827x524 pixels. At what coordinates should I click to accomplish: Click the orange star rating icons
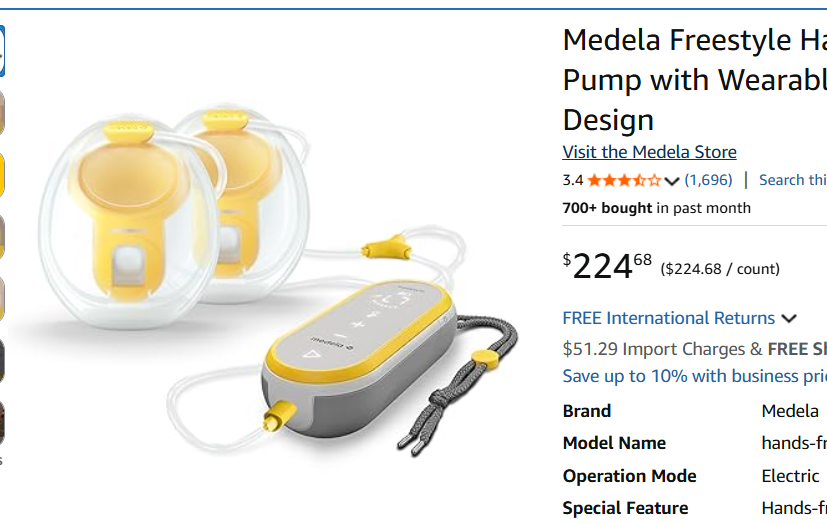click(624, 181)
